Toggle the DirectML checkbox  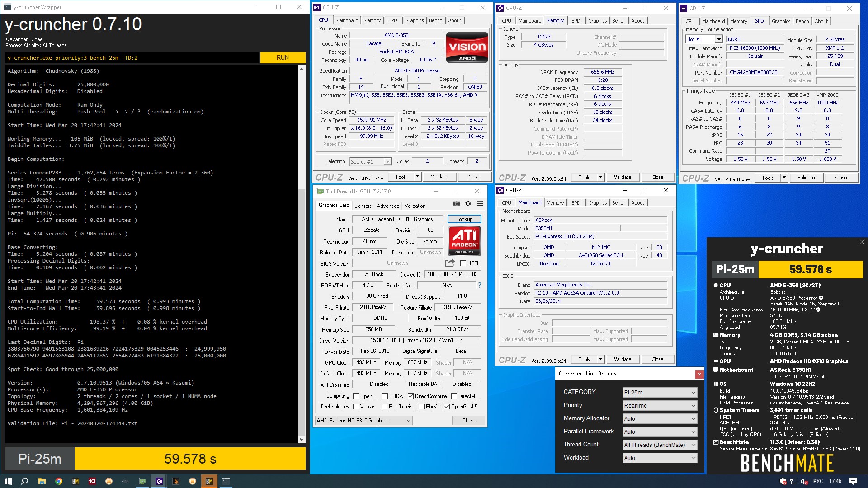[x=454, y=396]
